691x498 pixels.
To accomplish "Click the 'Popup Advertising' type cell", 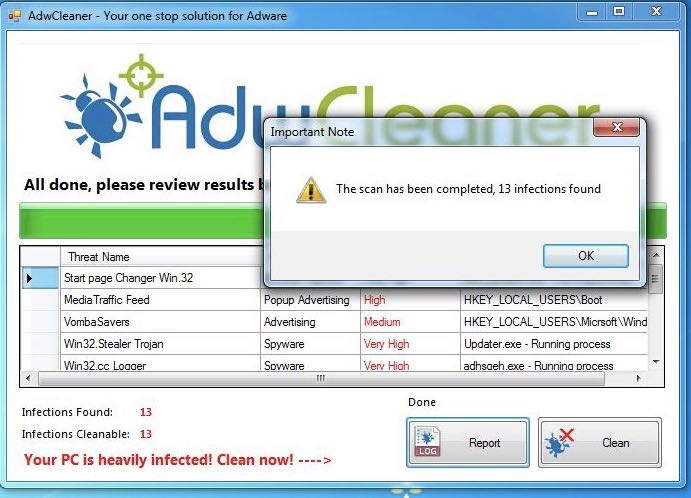I will (x=310, y=300).
